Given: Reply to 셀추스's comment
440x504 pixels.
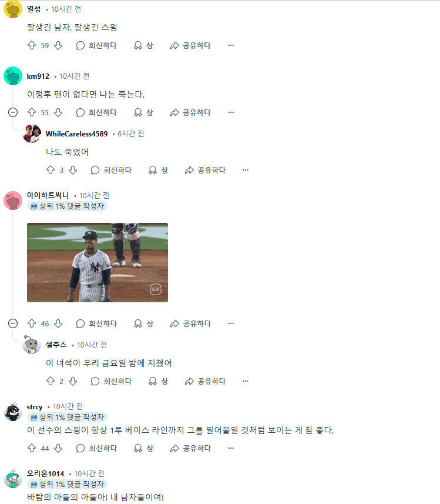Looking at the screenshot, I should pyautogui.click(x=111, y=381).
